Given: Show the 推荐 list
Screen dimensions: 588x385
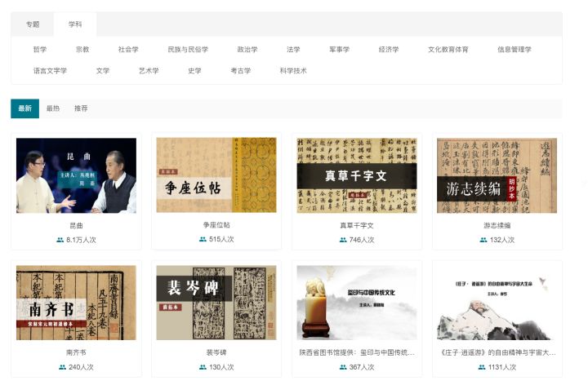Looking at the screenshot, I should tap(81, 108).
